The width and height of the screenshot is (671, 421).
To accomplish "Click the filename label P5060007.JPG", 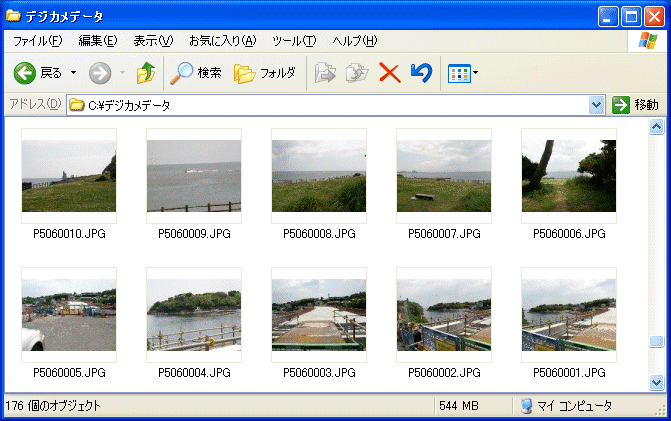I will (x=444, y=234).
